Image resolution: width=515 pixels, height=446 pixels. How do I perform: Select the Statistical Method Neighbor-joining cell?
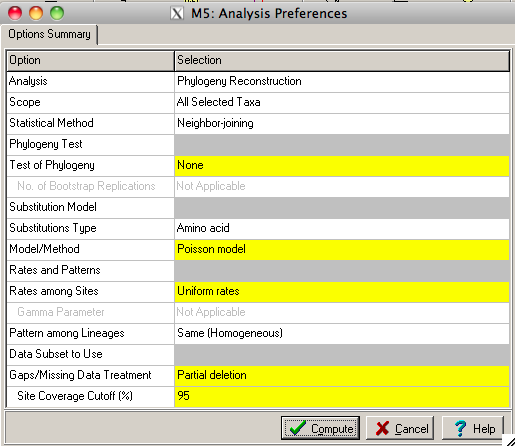click(x=342, y=124)
